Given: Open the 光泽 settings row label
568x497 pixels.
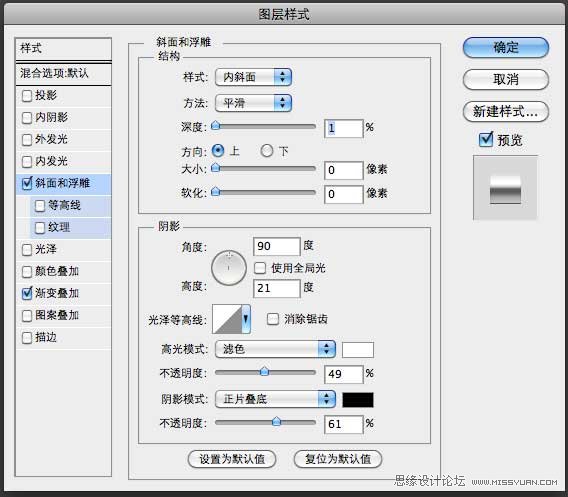Looking at the screenshot, I should tap(46, 249).
